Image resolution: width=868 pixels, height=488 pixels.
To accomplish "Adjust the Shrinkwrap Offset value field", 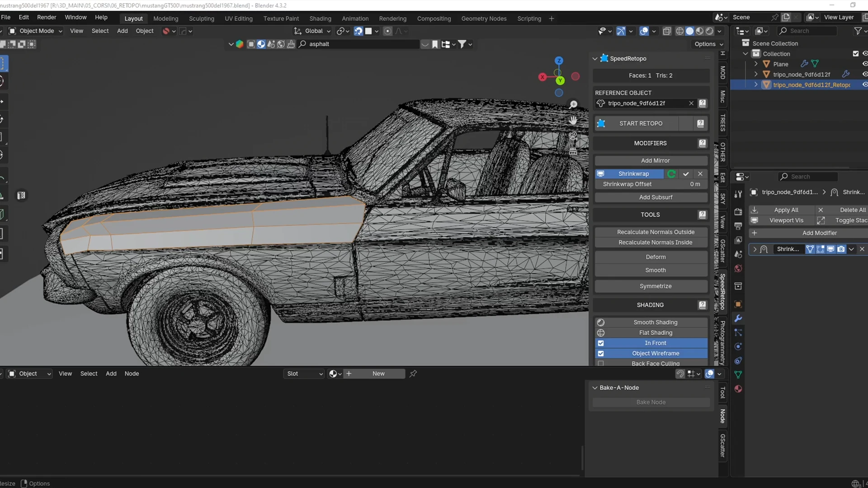I will pyautogui.click(x=651, y=184).
